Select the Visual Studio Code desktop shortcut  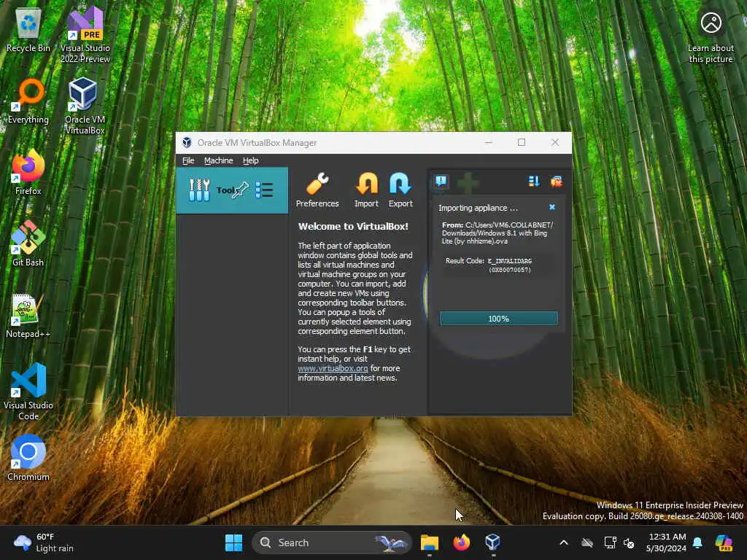pyautogui.click(x=28, y=392)
